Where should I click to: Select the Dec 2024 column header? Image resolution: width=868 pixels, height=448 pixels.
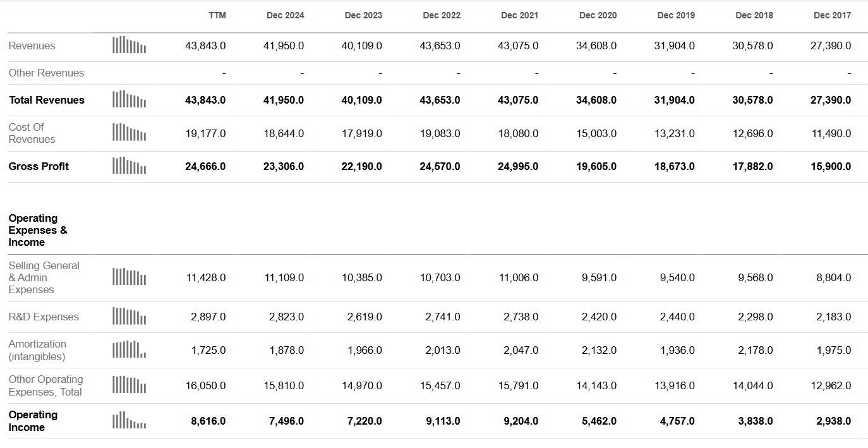(x=285, y=15)
